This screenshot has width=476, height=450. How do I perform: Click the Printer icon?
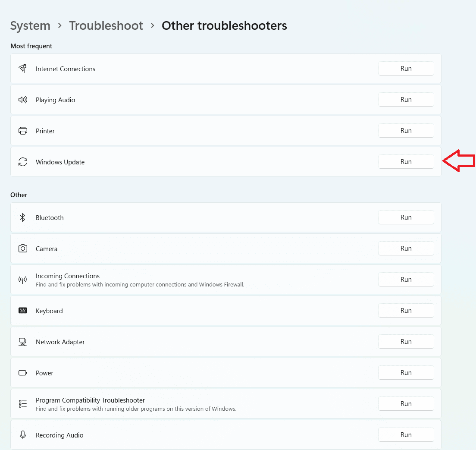23,131
